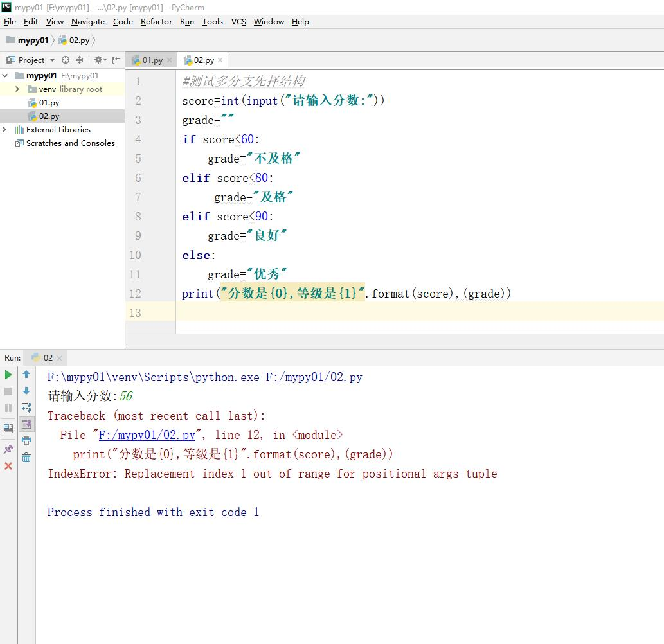
Task: Open Project panel gear settings menu
Action: [x=100, y=60]
